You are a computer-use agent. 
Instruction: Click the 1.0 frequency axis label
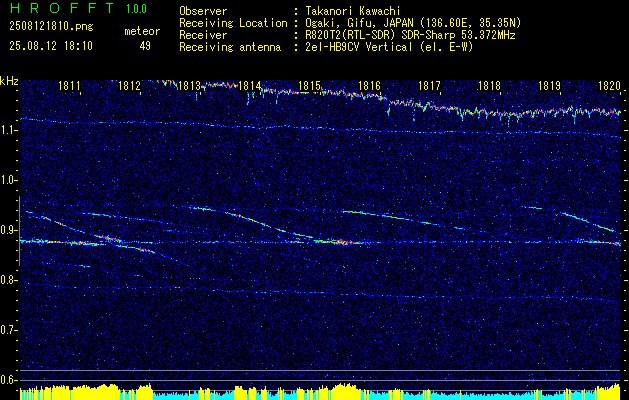[8, 181]
